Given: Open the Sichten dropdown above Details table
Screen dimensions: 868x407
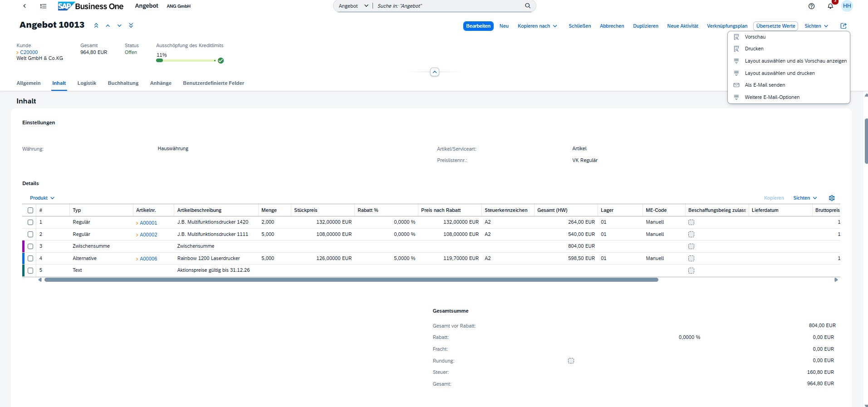Looking at the screenshot, I should 805,198.
